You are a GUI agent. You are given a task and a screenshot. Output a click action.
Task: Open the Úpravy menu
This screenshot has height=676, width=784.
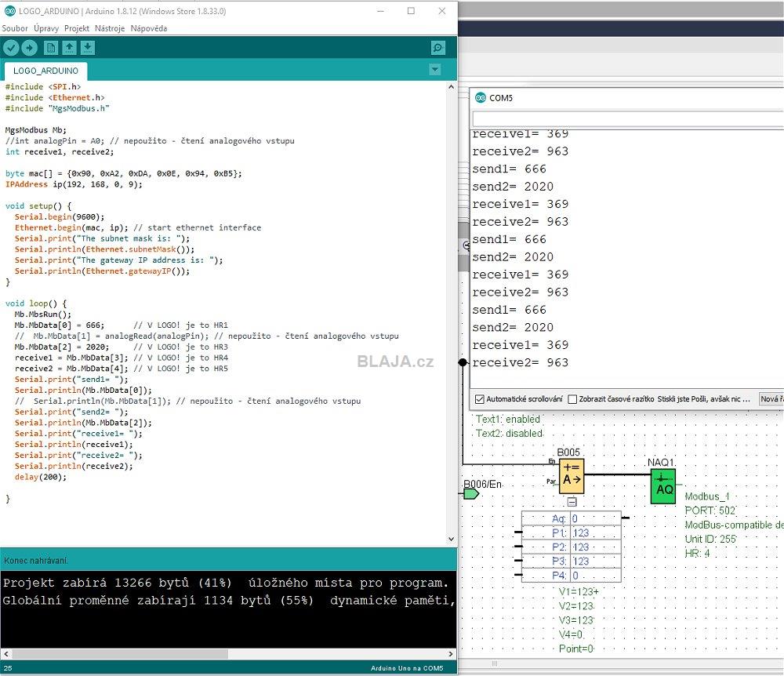pos(46,28)
